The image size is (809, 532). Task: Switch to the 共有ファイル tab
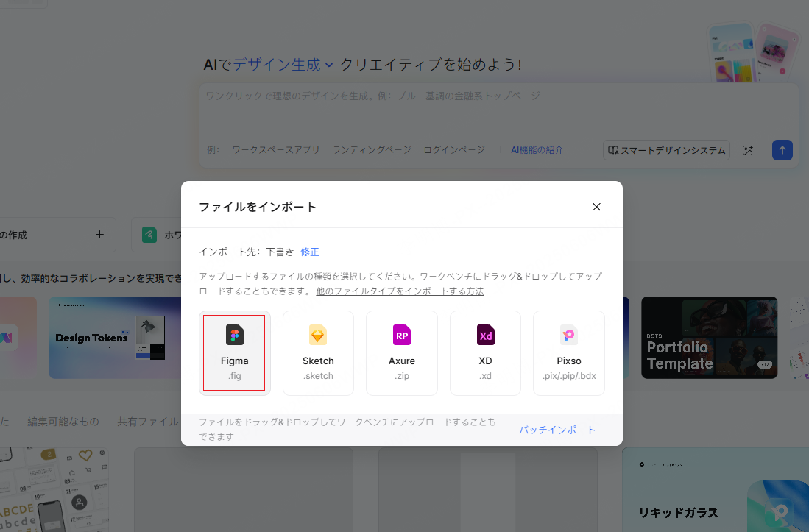click(148, 422)
